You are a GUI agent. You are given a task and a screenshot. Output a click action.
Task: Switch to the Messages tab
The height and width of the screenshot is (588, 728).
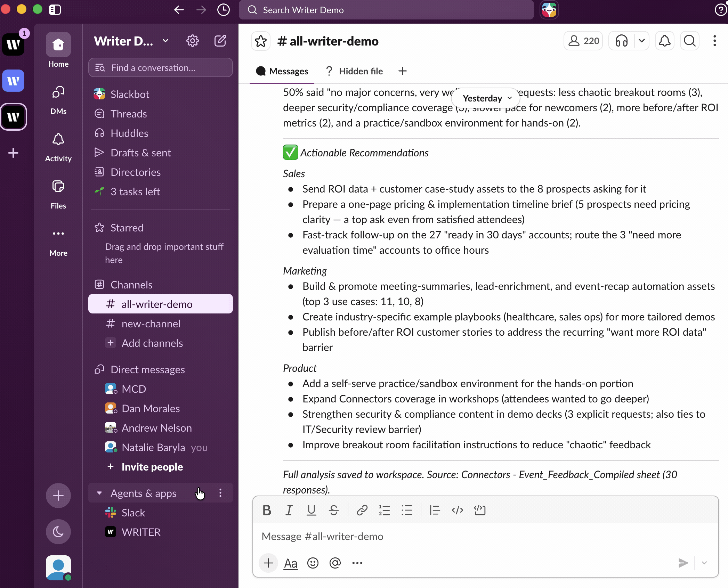tap(282, 71)
